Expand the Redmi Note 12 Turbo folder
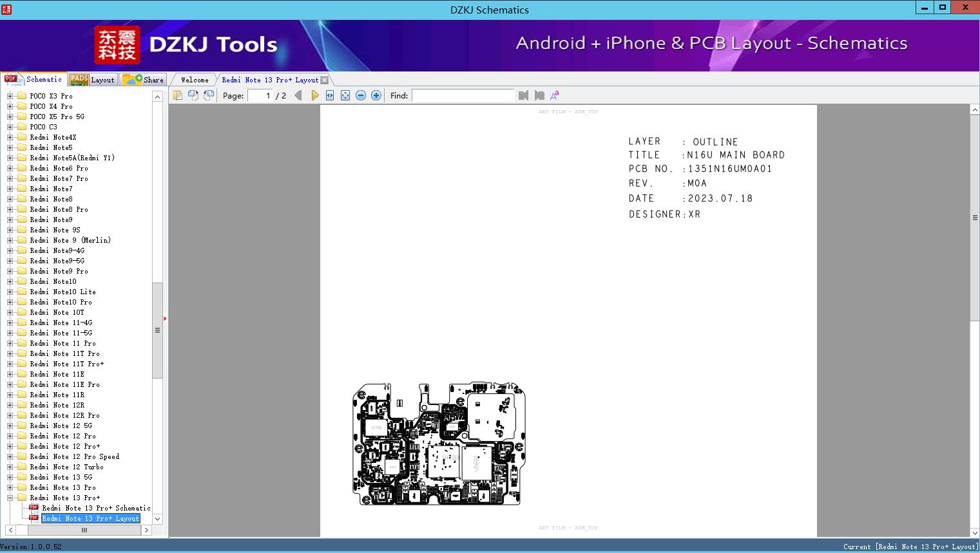Viewport: 980px width, 553px height. point(10,467)
